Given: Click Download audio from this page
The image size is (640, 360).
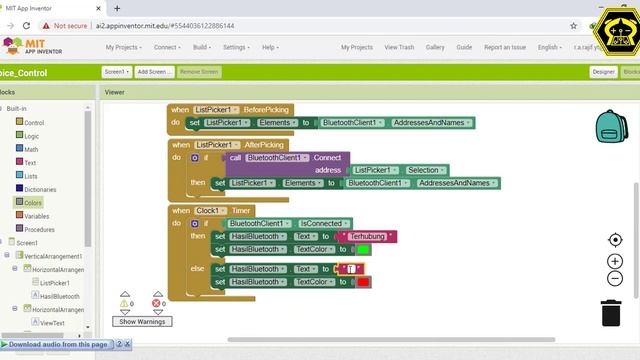Looking at the screenshot, I should tap(58, 344).
